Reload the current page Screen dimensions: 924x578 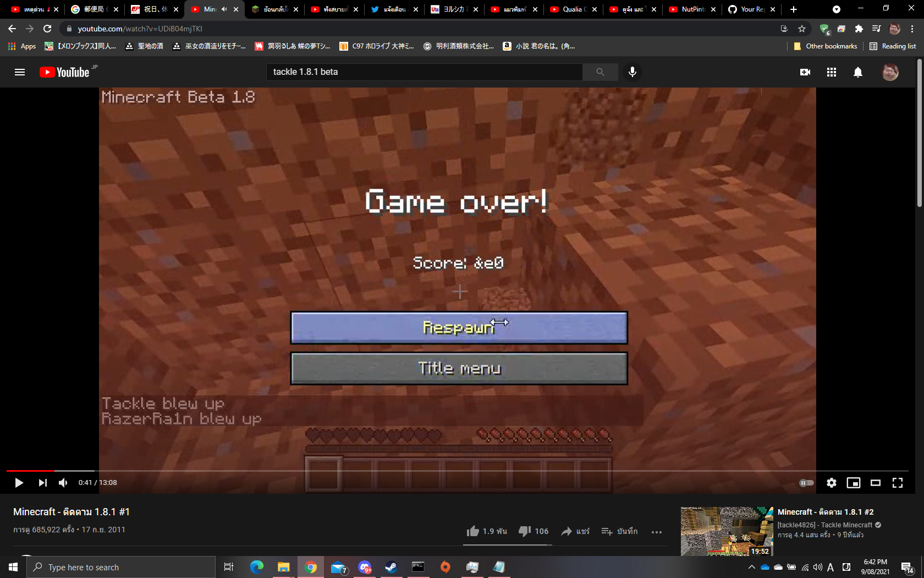point(47,29)
